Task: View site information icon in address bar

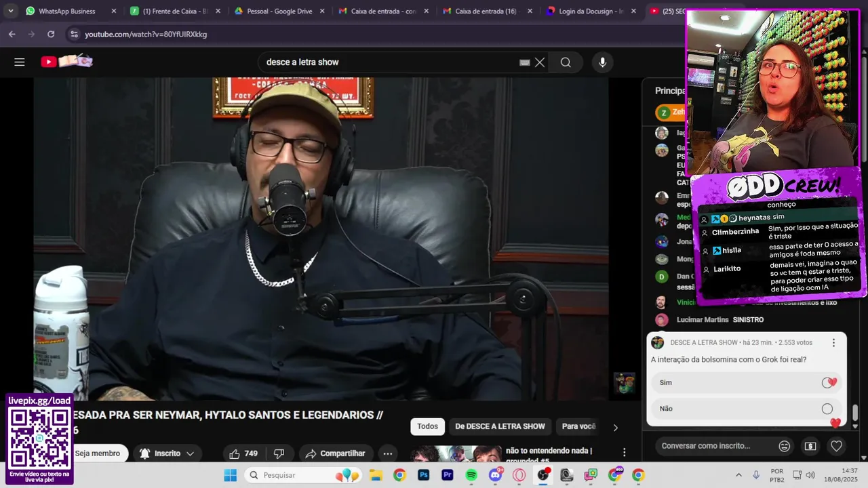Action: [74, 34]
